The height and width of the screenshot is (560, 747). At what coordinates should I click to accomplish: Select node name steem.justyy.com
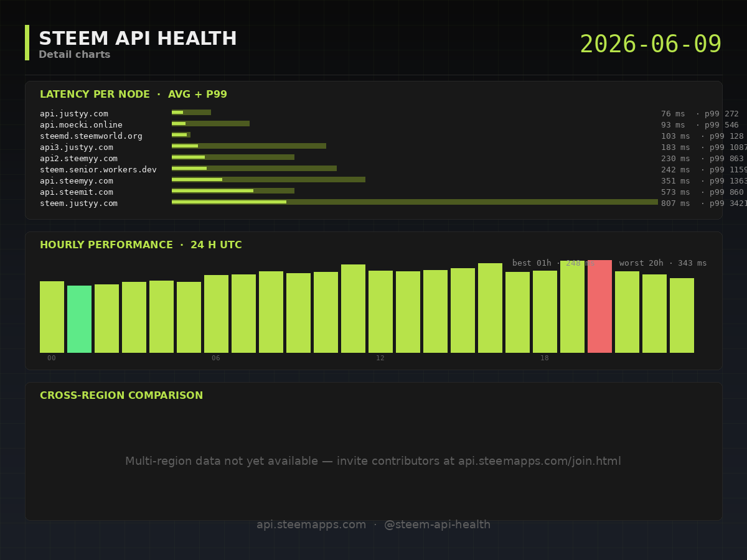tap(78, 203)
